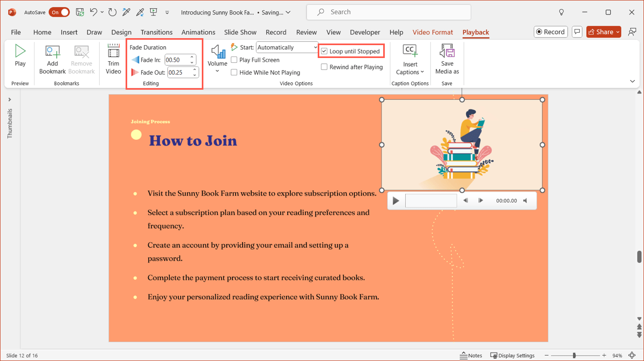Open the Share button dropdown arrow
The image size is (644, 361).
[x=617, y=32]
